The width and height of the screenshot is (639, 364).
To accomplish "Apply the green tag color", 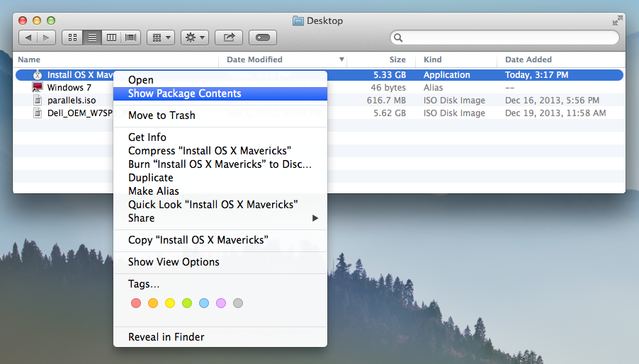I will [187, 303].
